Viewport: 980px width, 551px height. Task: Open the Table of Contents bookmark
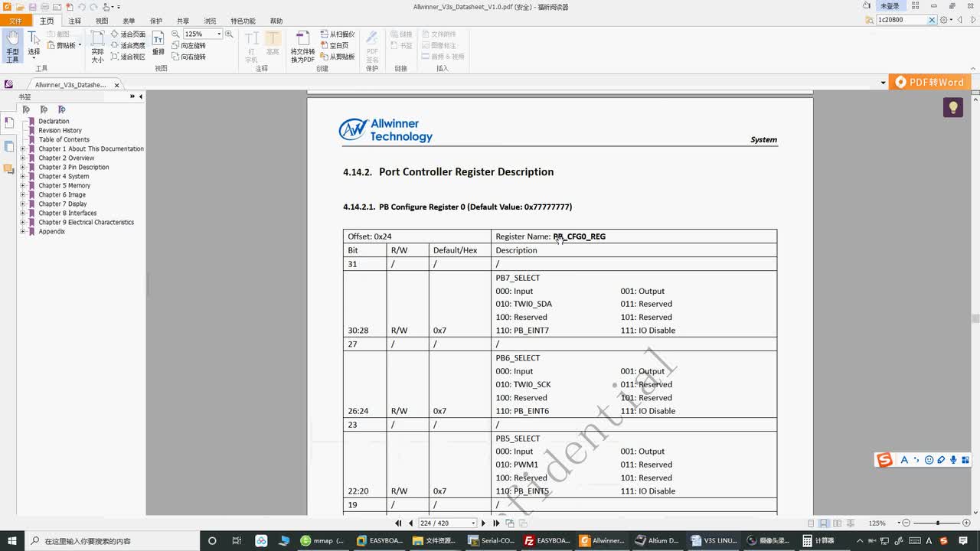(64, 139)
